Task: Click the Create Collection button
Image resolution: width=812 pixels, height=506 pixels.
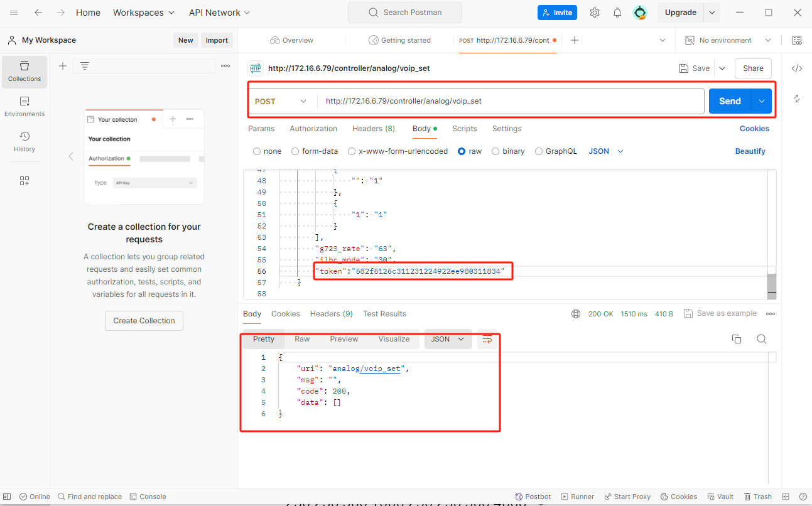Action: (x=144, y=321)
